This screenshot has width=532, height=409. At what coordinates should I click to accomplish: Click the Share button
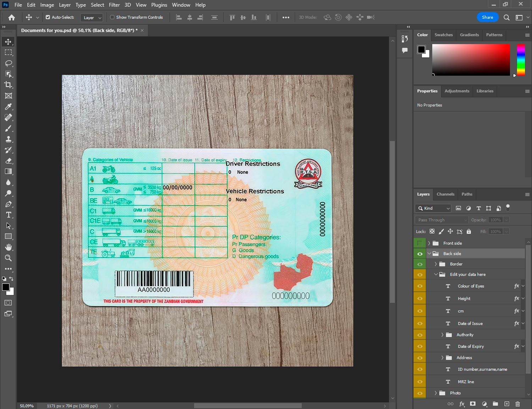click(x=487, y=17)
